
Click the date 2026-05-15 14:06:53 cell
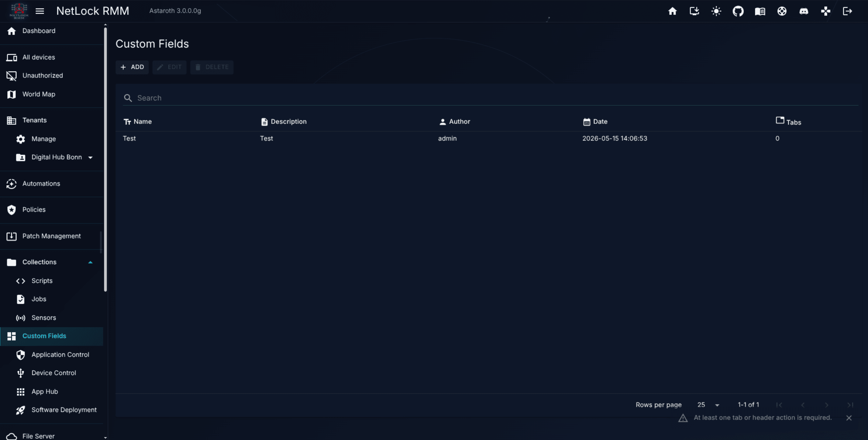pos(615,139)
